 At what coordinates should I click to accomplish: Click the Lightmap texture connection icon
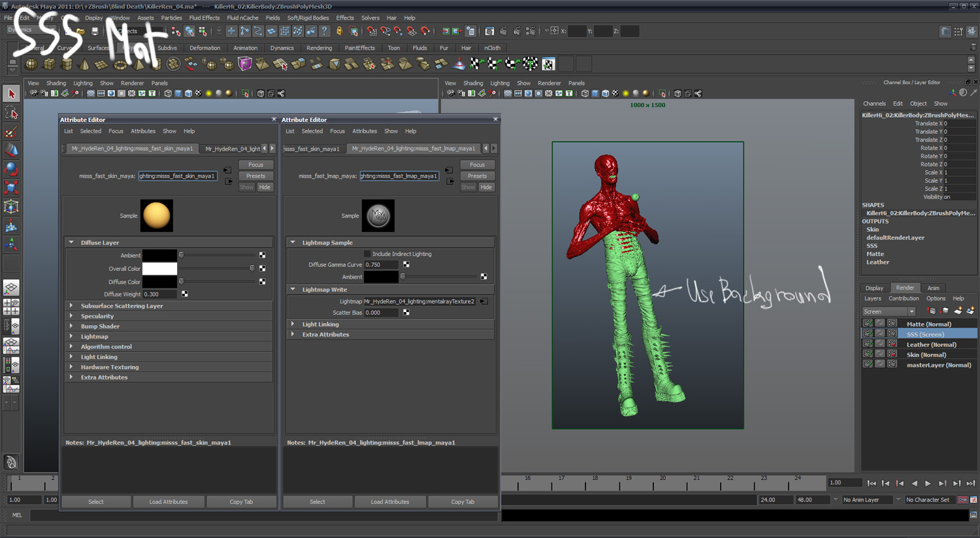pyautogui.click(x=484, y=302)
